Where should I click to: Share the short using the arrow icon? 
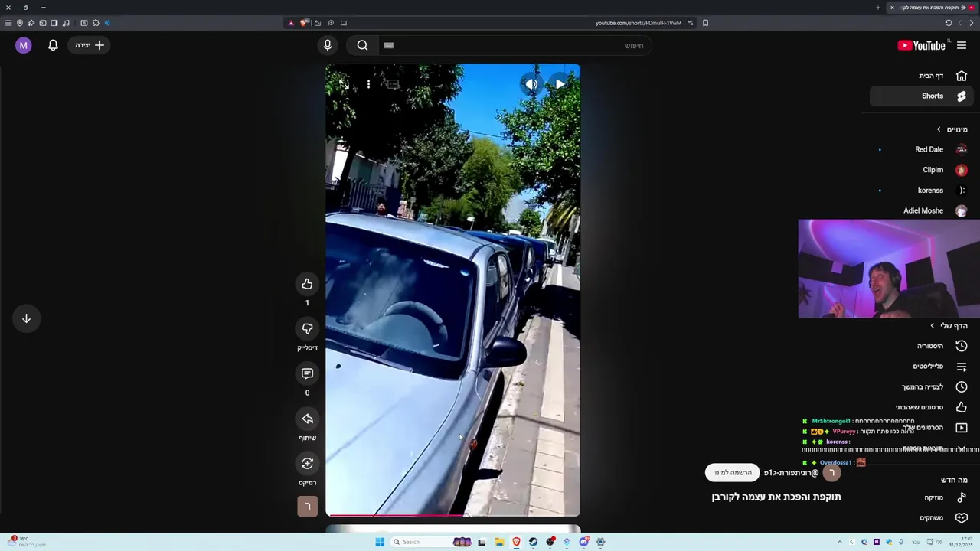point(307,419)
